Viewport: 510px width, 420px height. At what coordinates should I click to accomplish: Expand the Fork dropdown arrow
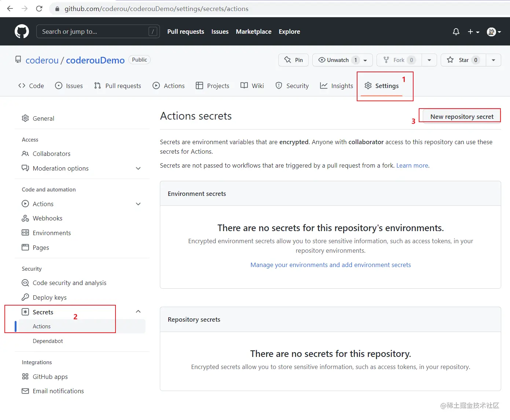(x=429, y=60)
